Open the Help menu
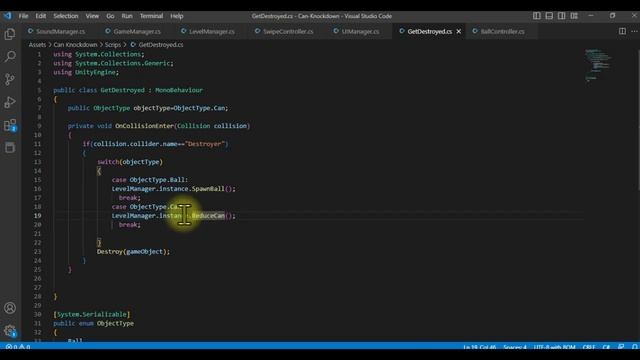640x360 pixels. pyautogui.click(x=177, y=16)
